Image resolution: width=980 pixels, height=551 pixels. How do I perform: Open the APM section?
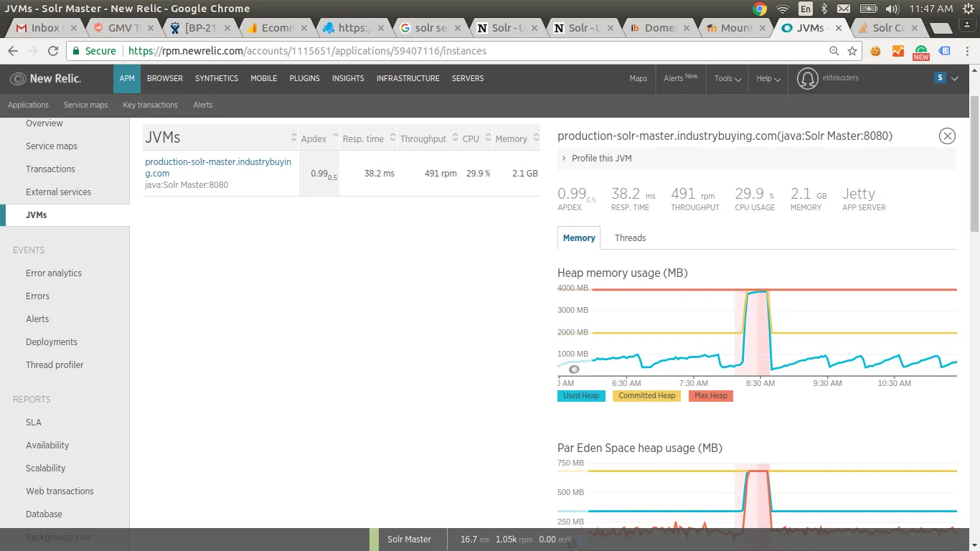[127, 78]
